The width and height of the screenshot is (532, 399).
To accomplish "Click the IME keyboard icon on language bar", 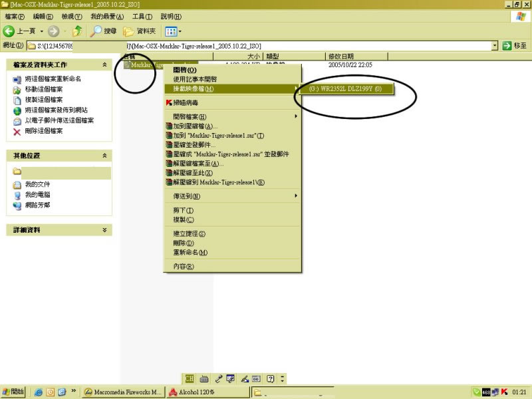I will 204,378.
